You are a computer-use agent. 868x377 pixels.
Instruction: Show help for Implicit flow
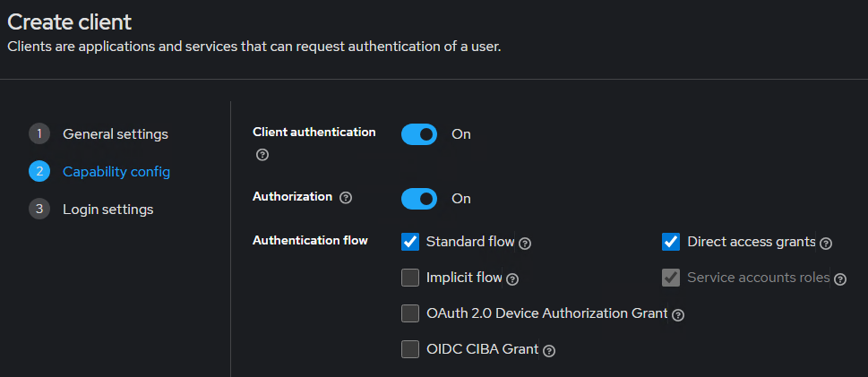click(512, 279)
